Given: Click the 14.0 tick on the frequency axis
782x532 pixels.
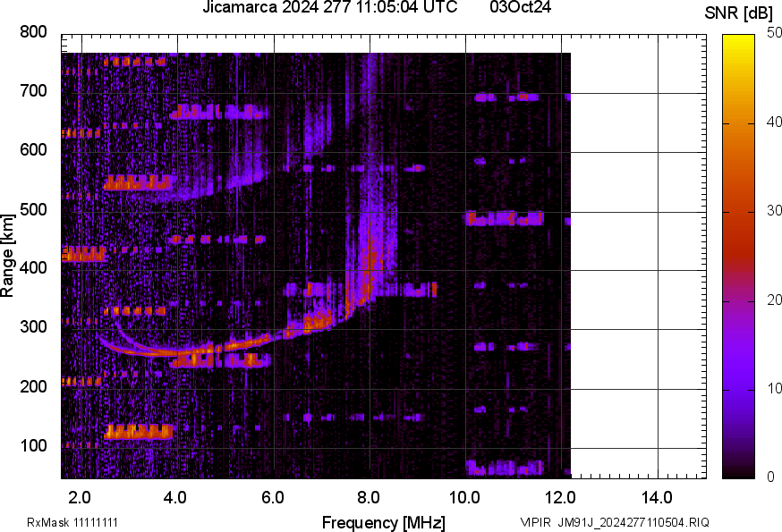Looking at the screenshot, I should (x=658, y=496).
